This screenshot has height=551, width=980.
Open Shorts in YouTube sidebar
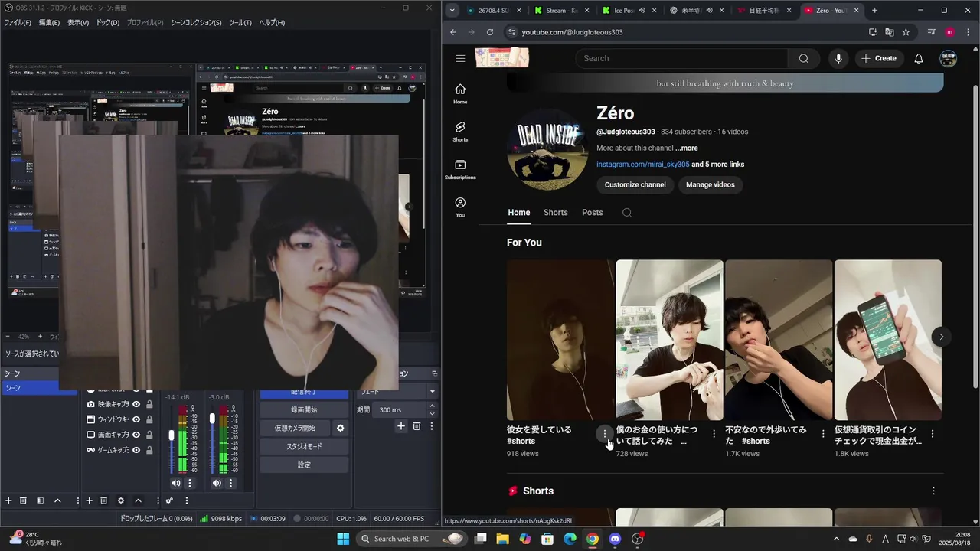click(460, 132)
